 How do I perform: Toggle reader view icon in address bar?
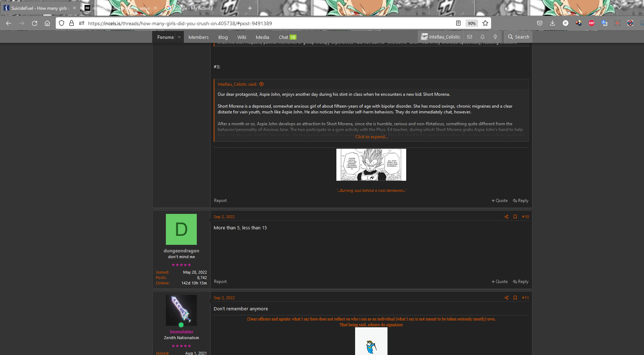pyautogui.click(x=458, y=23)
